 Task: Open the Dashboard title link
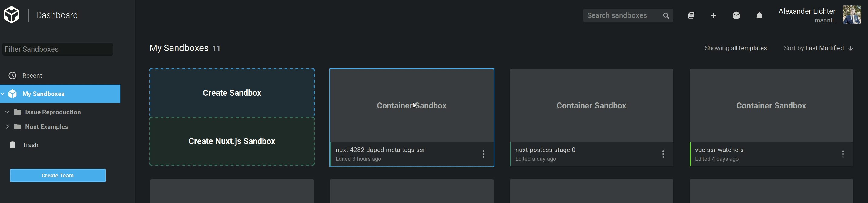(x=57, y=15)
